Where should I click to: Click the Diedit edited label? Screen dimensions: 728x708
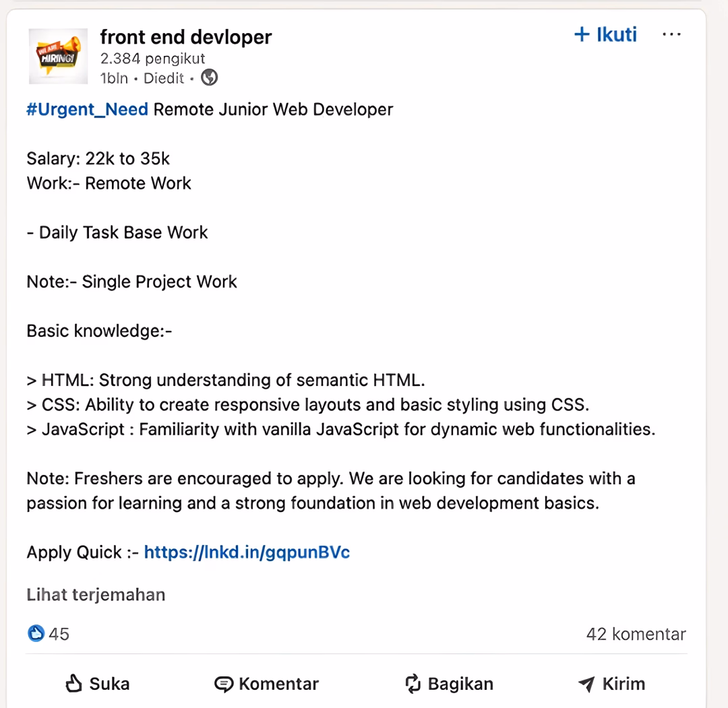click(164, 78)
